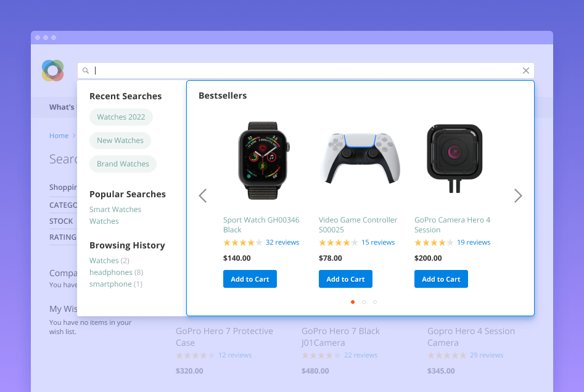Screen dimensions: 584x392
Task: Go to previous bestsellers with left arrow
Action: coord(203,196)
